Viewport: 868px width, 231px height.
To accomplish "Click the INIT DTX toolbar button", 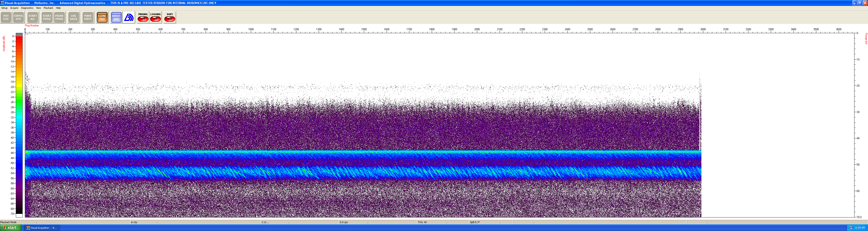I will click(6, 18).
